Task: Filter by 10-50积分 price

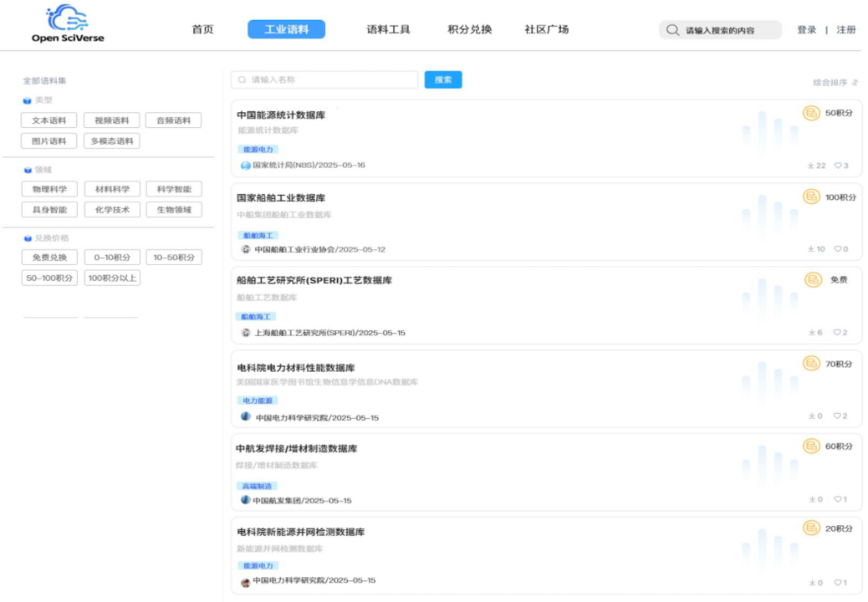Action: (174, 258)
